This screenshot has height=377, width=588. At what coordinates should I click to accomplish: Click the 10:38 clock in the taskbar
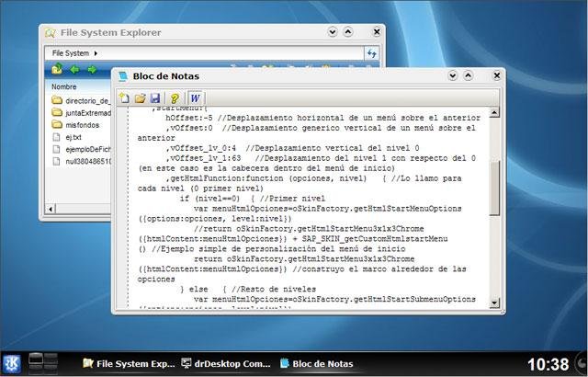click(x=548, y=364)
